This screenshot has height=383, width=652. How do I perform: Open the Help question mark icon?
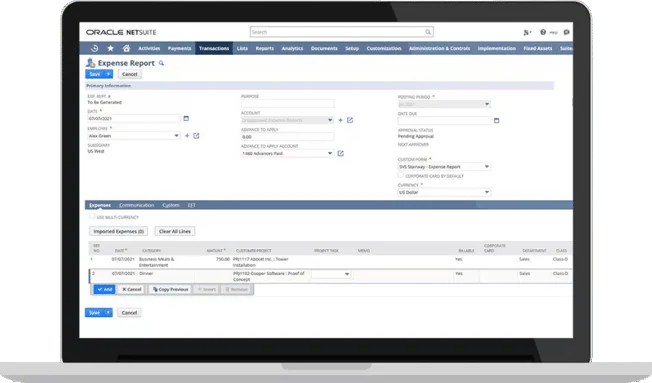pos(543,32)
